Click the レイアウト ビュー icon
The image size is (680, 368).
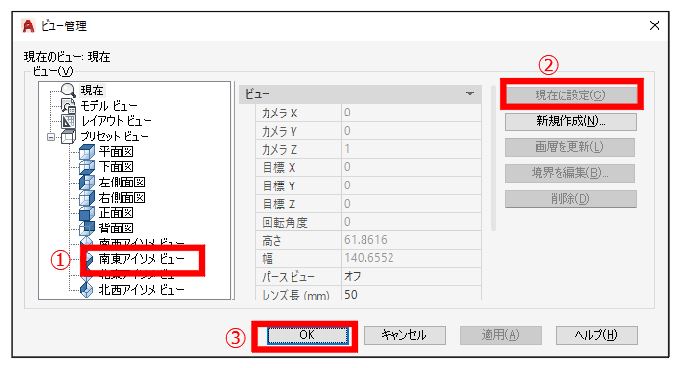tap(68, 121)
